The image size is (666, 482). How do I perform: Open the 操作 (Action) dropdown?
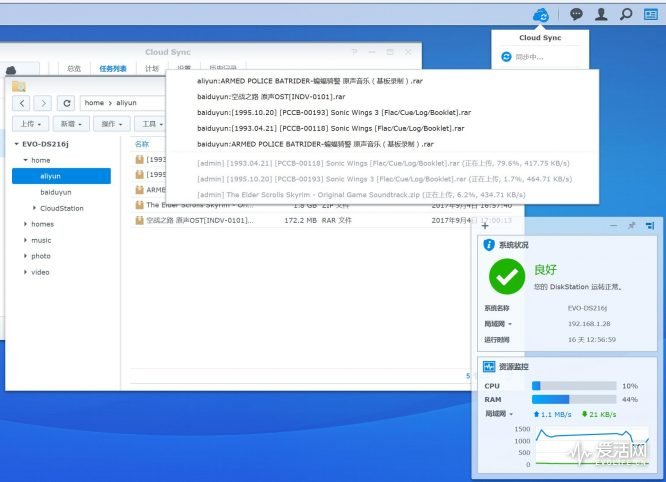point(112,124)
